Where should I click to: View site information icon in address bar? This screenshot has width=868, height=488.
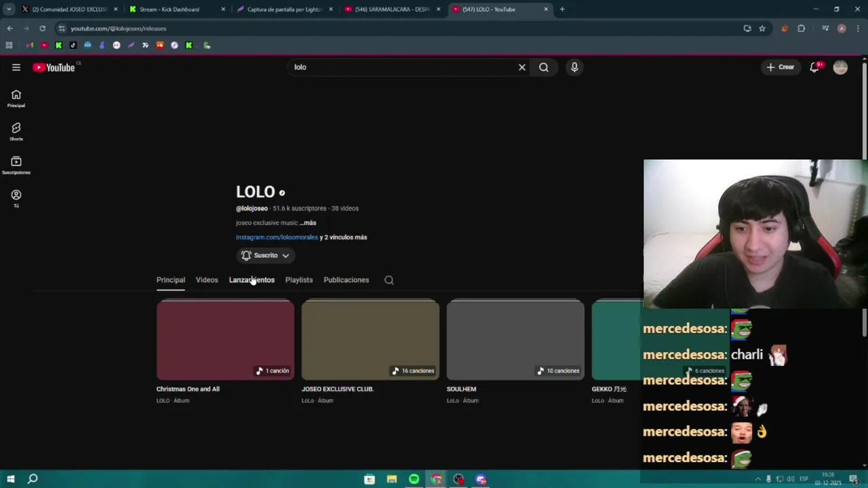pyautogui.click(x=62, y=28)
